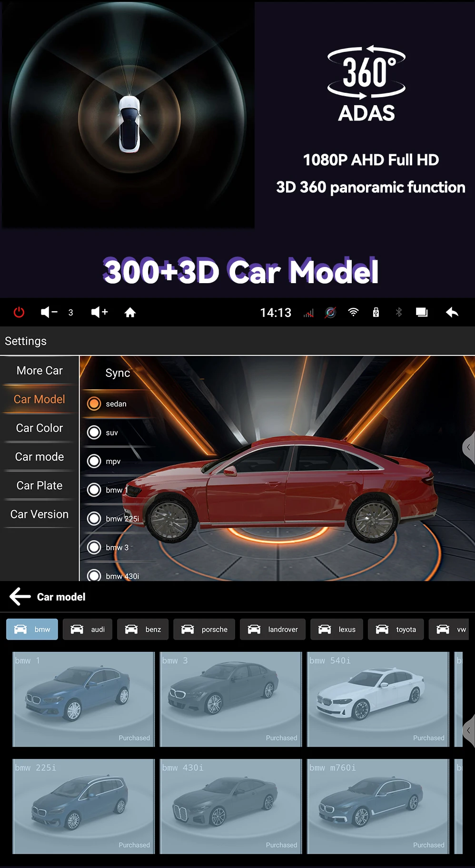Select the bmw brand filter

(x=32, y=629)
